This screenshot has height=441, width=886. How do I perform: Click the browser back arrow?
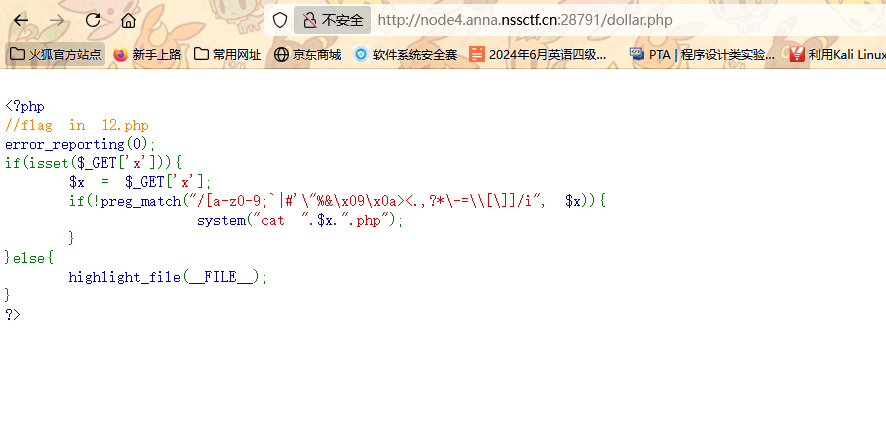tap(21, 20)
